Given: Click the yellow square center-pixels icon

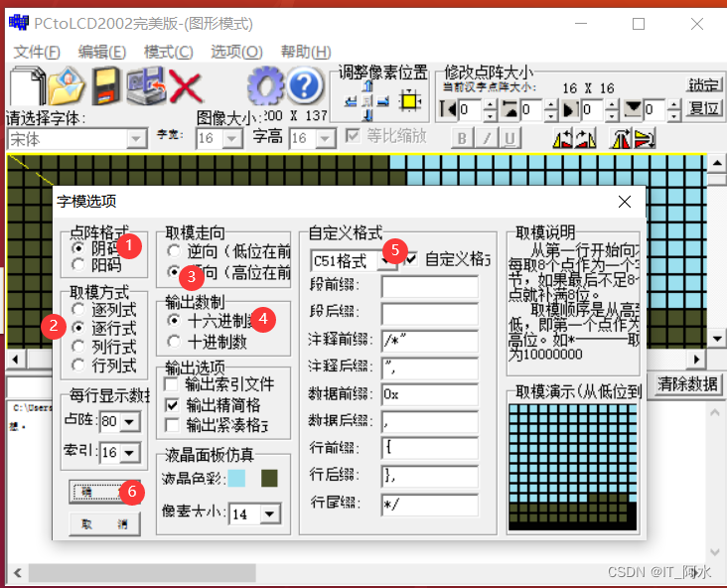Looking at the screenshot, I should click(x=410, y=100).
